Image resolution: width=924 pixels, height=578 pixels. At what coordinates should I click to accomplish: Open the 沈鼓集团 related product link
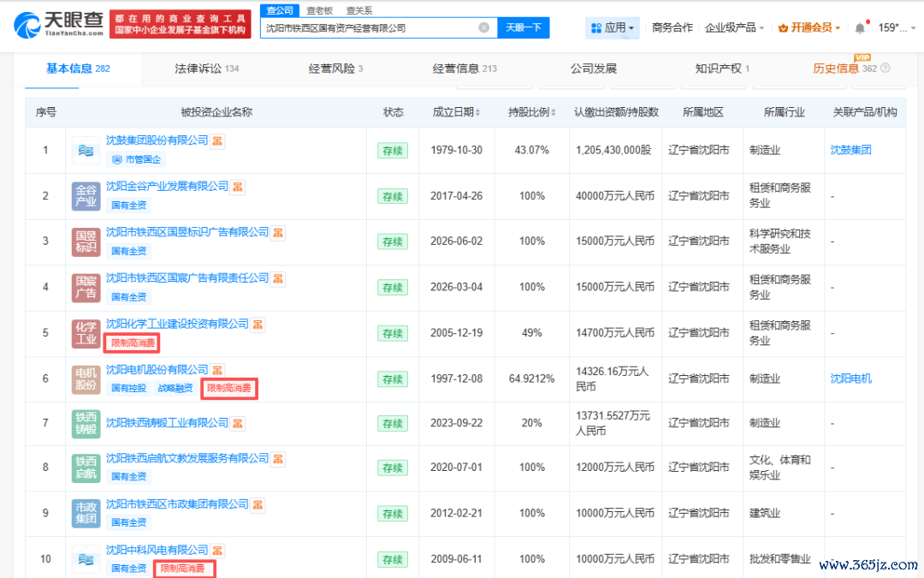coord(850,150)
